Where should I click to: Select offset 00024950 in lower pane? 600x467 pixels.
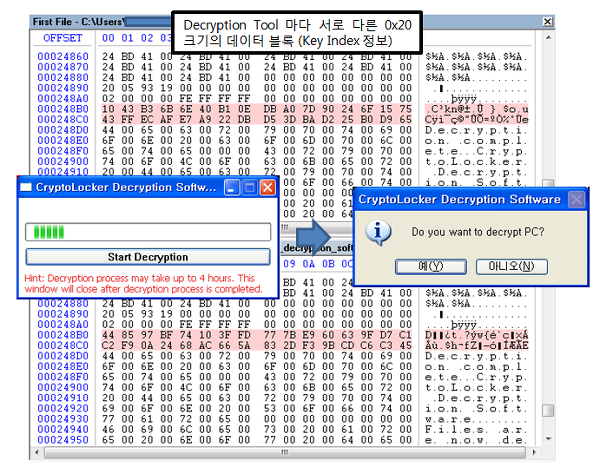tap(63, 440)
